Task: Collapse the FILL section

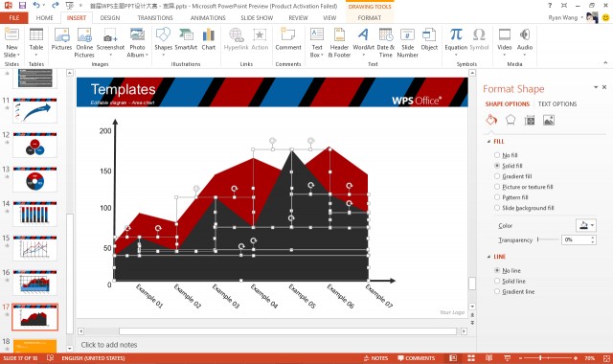Action: click(488, 142)
